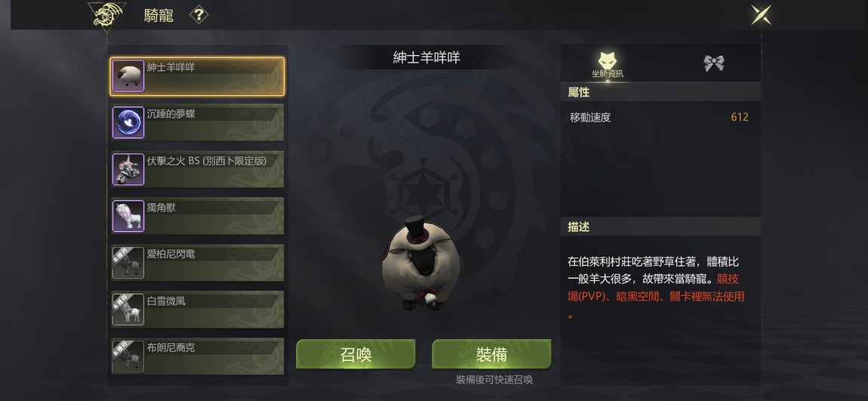Image resolution: width=868 pixels, height=401 pixels.
Task: Open the question mark help icon
Action: 199,15
